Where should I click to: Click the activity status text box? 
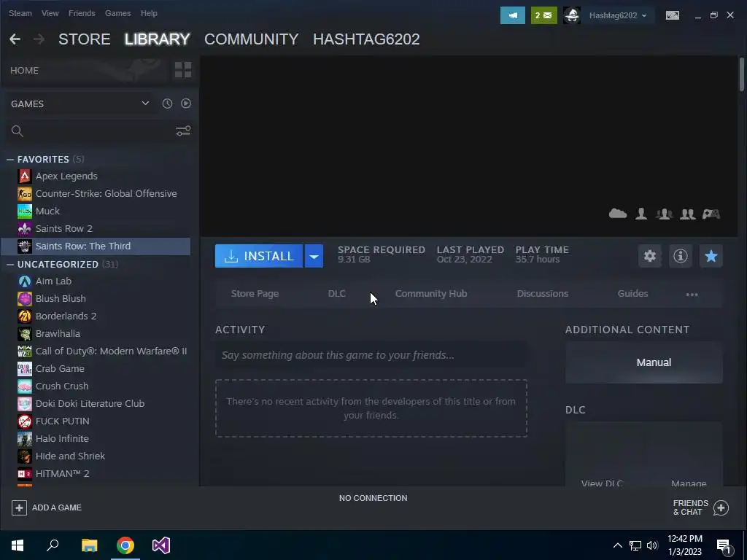click(371, 355)
